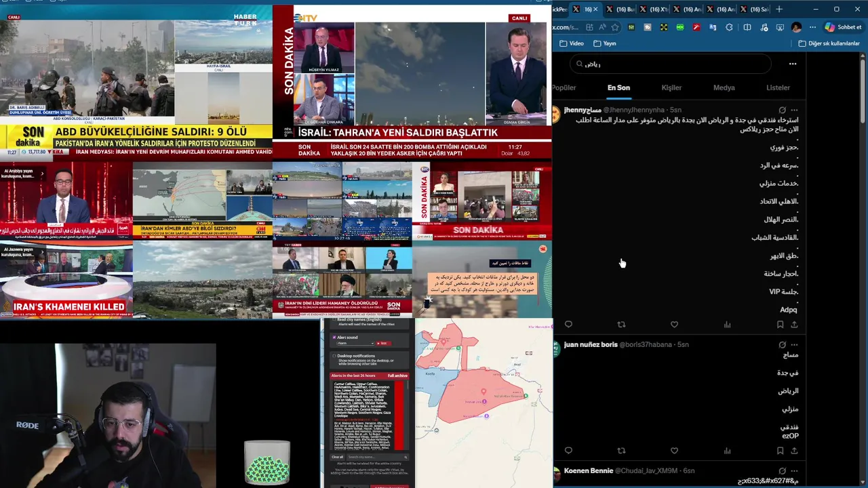Open juan nuñez boris profile link
The width and height of the screenshot is (868, 488).
click(x=591, y=344)
